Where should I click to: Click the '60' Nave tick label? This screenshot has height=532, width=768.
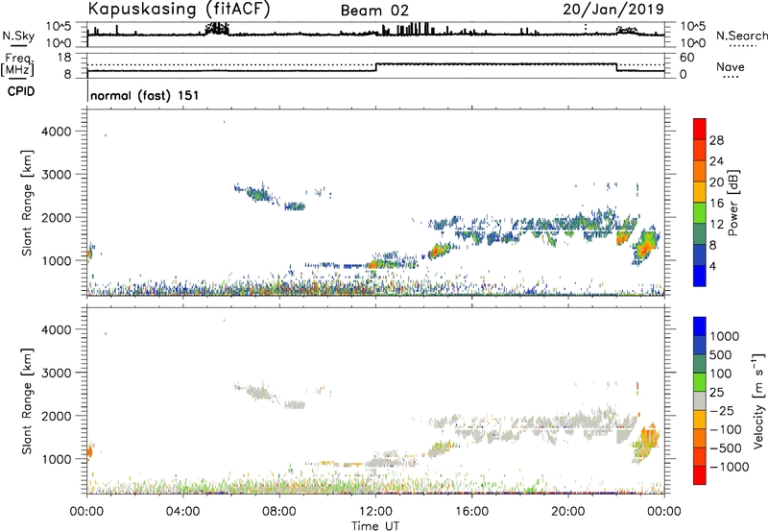pyautogui.click(x=686, y=58)
